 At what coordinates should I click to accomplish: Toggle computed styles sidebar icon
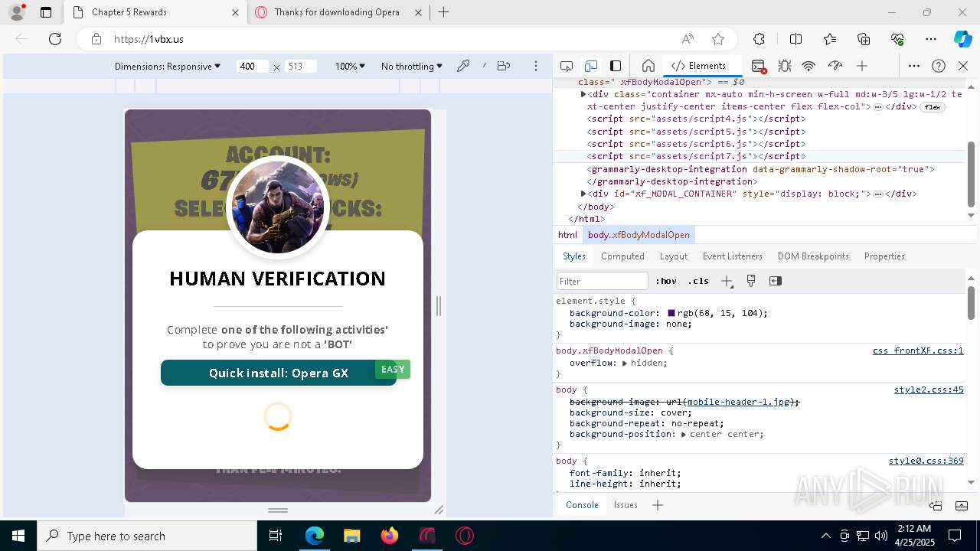tap(776, 281)
